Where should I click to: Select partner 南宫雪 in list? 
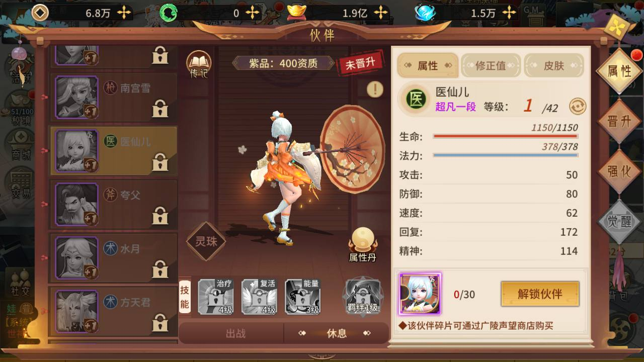point(113,97)
